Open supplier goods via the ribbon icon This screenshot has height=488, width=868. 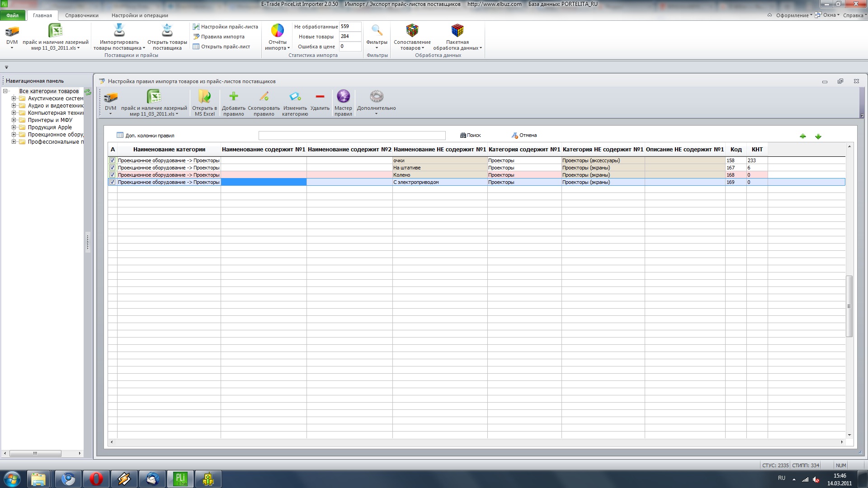click(167, 30)
